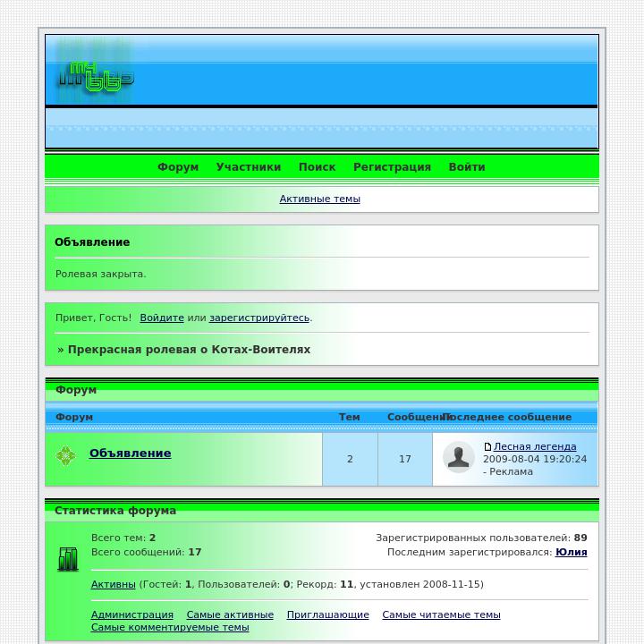Image resolution: width=644 pixels, height=644 pixels.
Task: Click the green forum status icon beside Объявление
Action: coord(65,456)
